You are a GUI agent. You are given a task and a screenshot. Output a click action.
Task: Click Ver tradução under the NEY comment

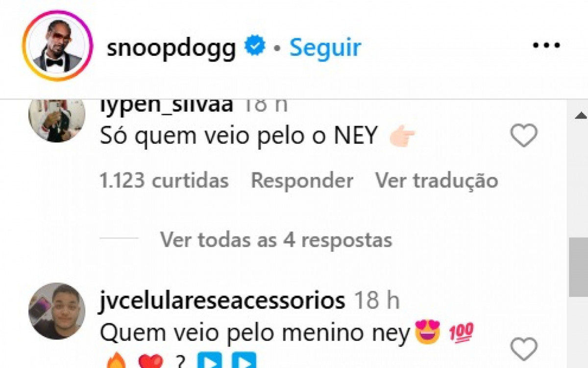coord(437,181)
